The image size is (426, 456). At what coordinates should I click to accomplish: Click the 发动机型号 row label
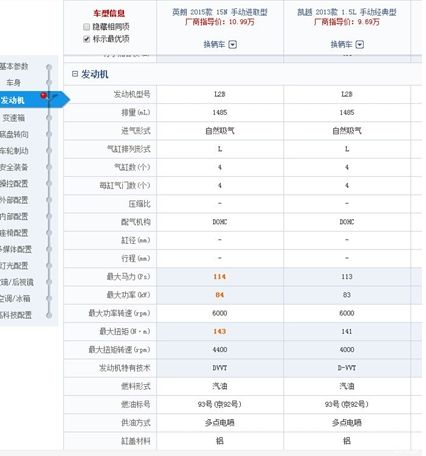coord(132,94)
